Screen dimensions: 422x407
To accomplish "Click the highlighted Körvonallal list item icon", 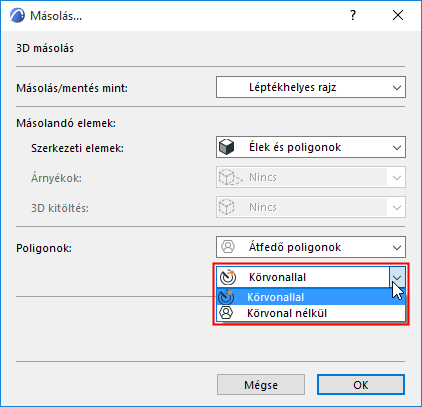I will [x=226, y=297].
